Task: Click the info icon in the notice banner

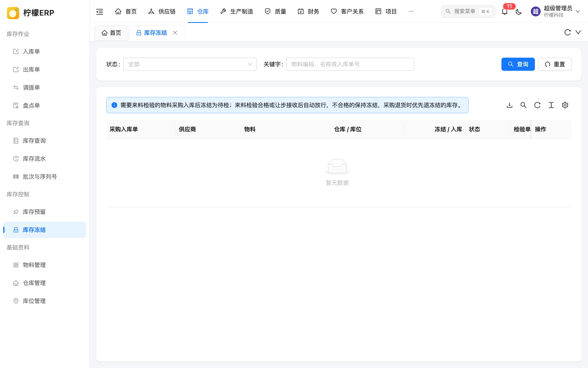Action: tap(114, 105)
